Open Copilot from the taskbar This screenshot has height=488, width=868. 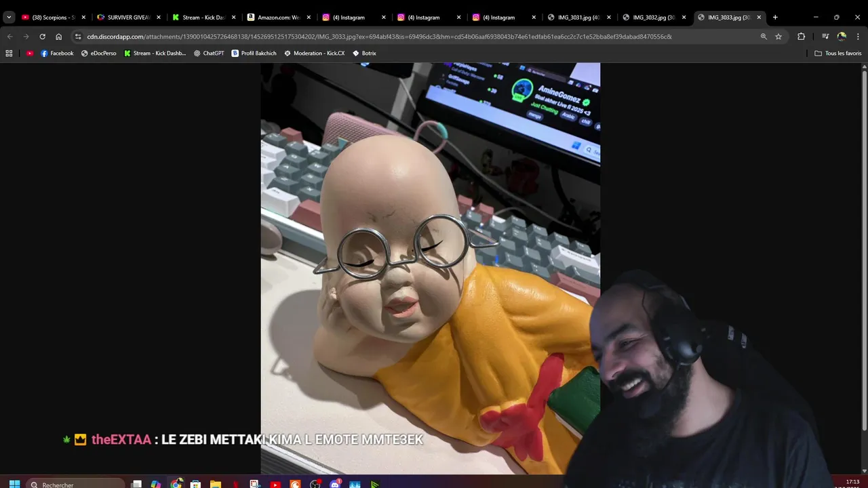click(x=156, y=484)
